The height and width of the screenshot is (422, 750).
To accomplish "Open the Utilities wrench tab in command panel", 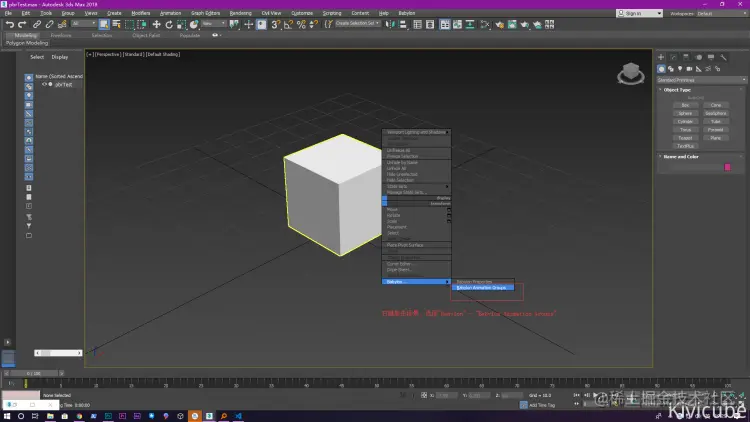I will [723, 57].
